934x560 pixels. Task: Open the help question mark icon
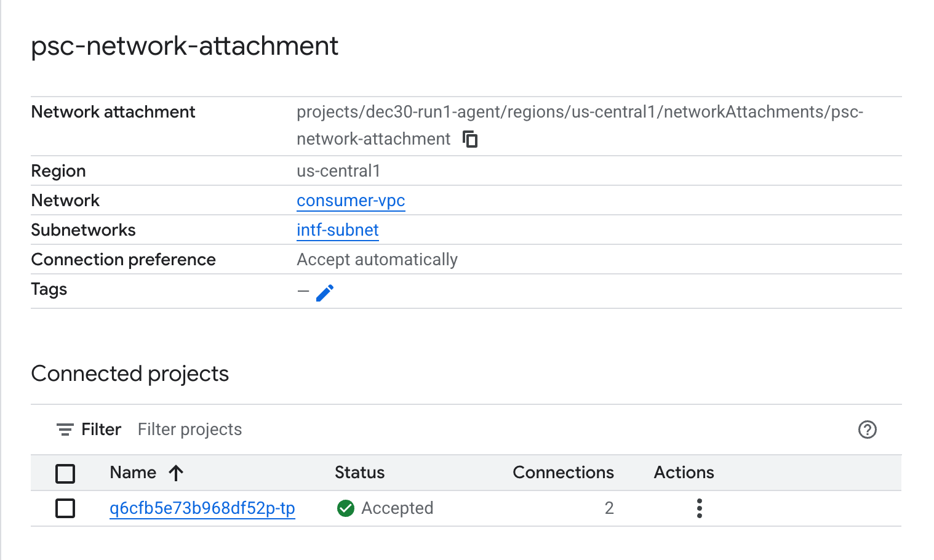pyautogui.click(x=867, y=430)
